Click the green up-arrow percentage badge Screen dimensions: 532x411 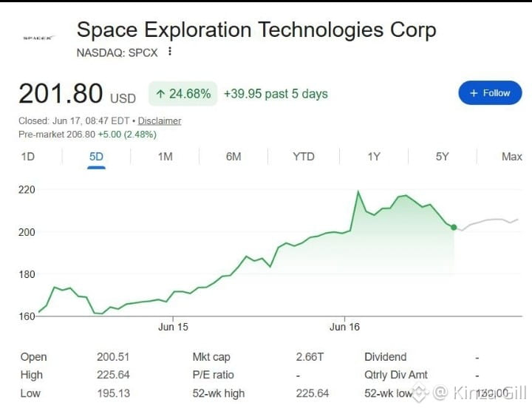[x=183, y=94]
